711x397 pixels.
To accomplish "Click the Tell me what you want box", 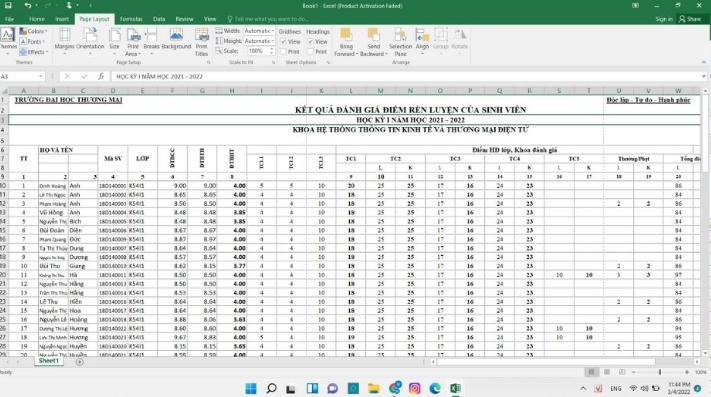I will (268, 19).
